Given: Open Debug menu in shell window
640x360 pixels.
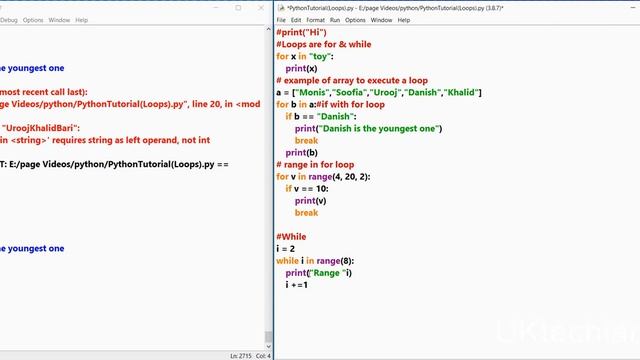Looking at the screenshot, I should pos(9,20).
